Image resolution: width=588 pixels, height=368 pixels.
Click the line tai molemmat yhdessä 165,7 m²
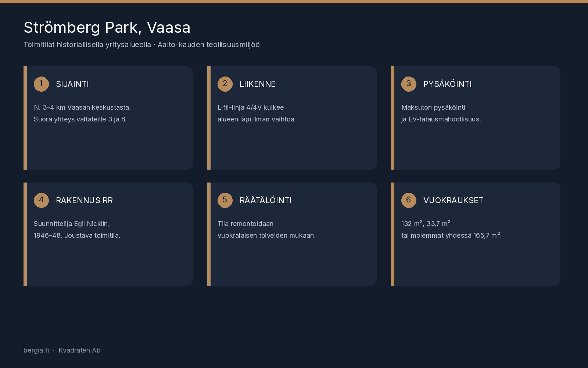coord(451,236)
